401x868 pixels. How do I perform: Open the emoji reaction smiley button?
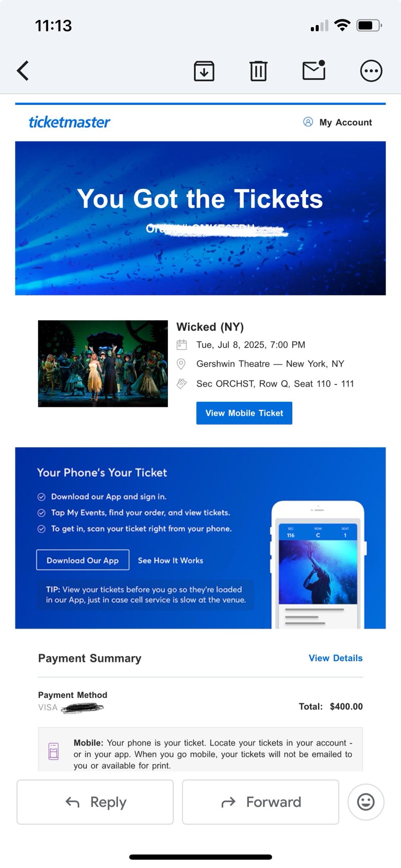click(366, 802)
